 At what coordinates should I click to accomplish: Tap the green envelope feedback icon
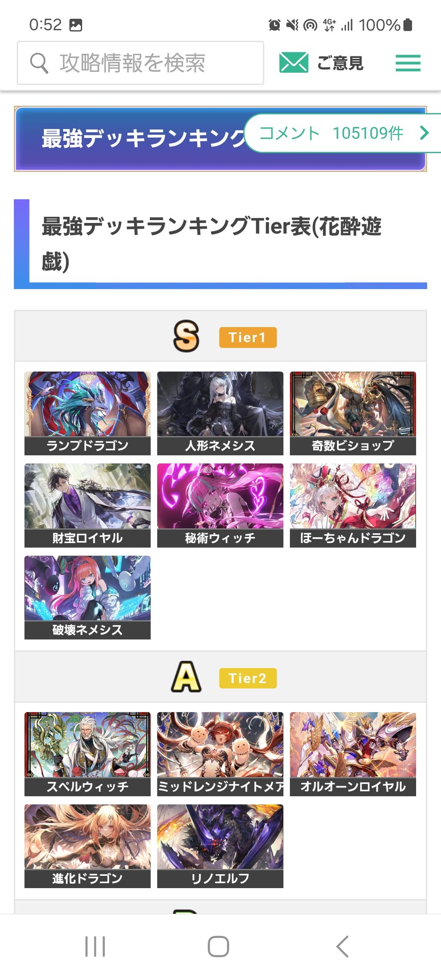pos(293,63)
